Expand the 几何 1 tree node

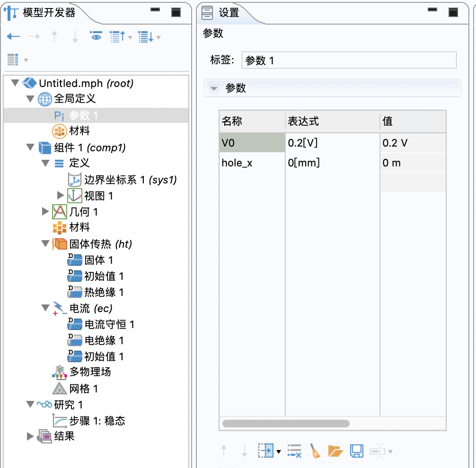[x=44, y=212]
